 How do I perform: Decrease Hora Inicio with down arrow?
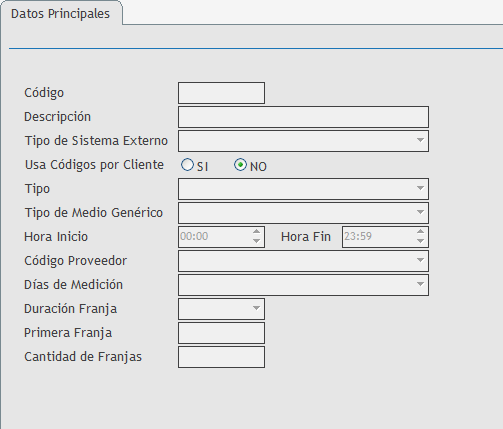pos(256,241)
